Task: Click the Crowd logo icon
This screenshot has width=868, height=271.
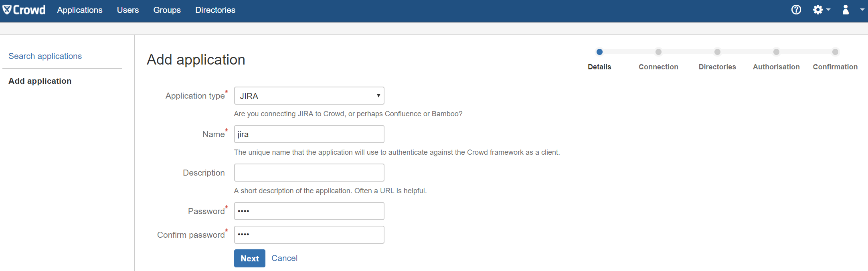Action: coord(7,10)
